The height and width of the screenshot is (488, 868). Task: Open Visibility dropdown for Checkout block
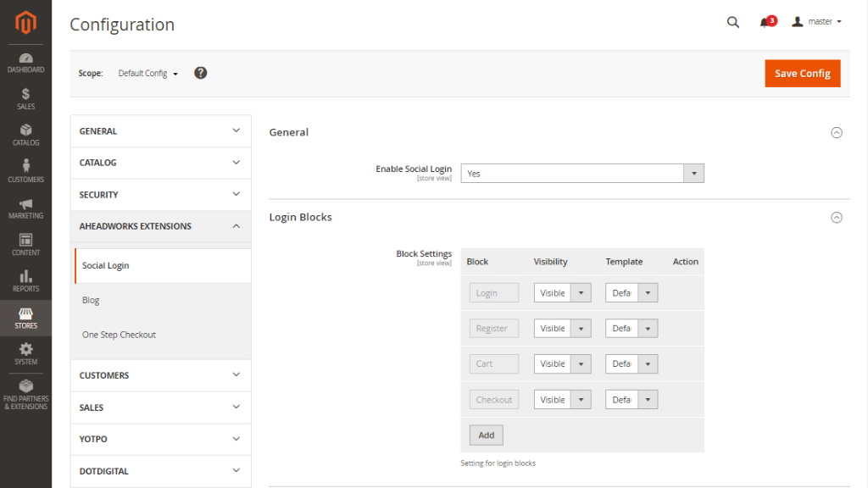[x=563, y=400]
